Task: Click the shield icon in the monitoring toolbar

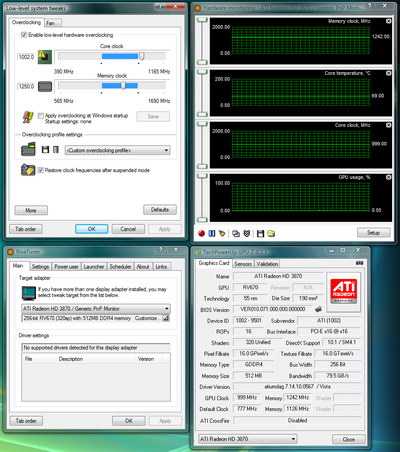Action: pos(247,234)
